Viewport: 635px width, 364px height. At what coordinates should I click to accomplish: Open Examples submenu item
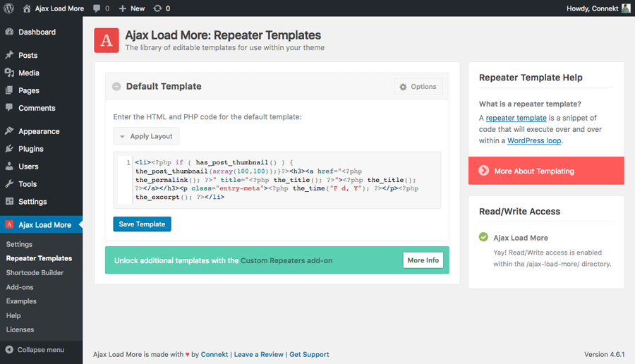click(21, 301)
